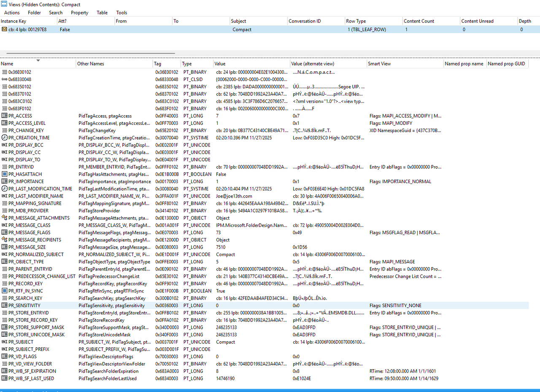Select the PR_MDB_PROVIDER property name
Viewport: 540px width, 392px height.
(28, 211)
